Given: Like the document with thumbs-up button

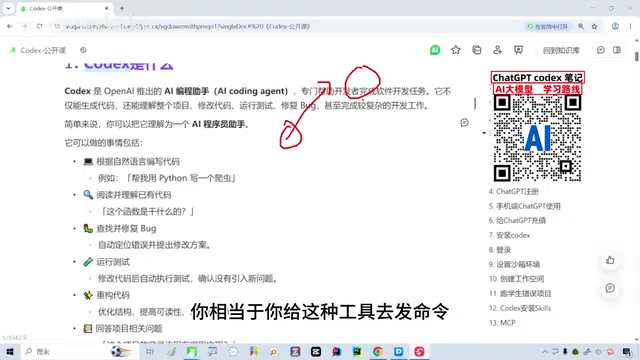Looking at the screenshot, I should pyautogui.click(x=610, y=260).
